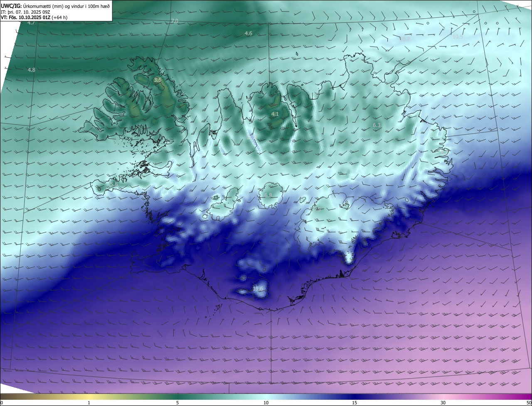Click the colorbar tick label 5
Viewport: 532px width, 406px height.
click(x=177, y=403)
